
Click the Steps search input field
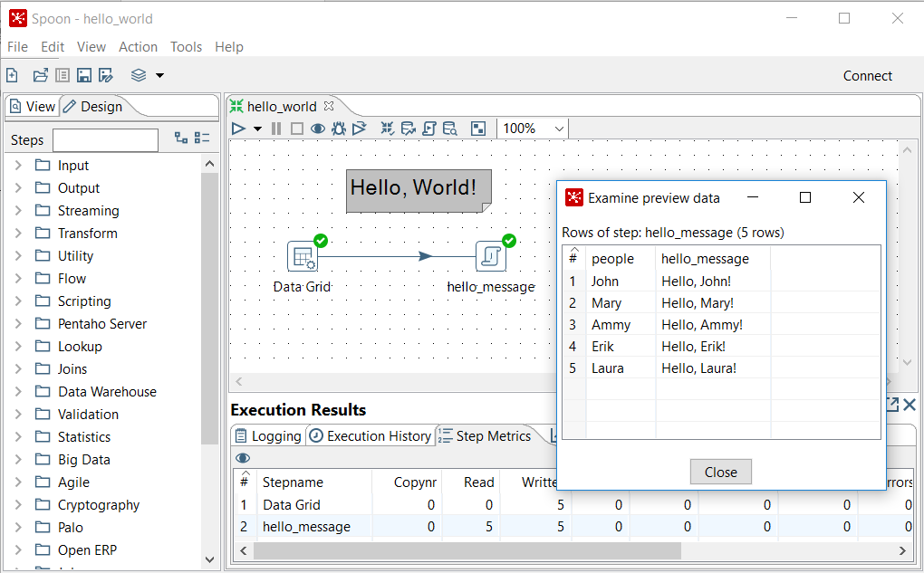(x=105, y=140)
